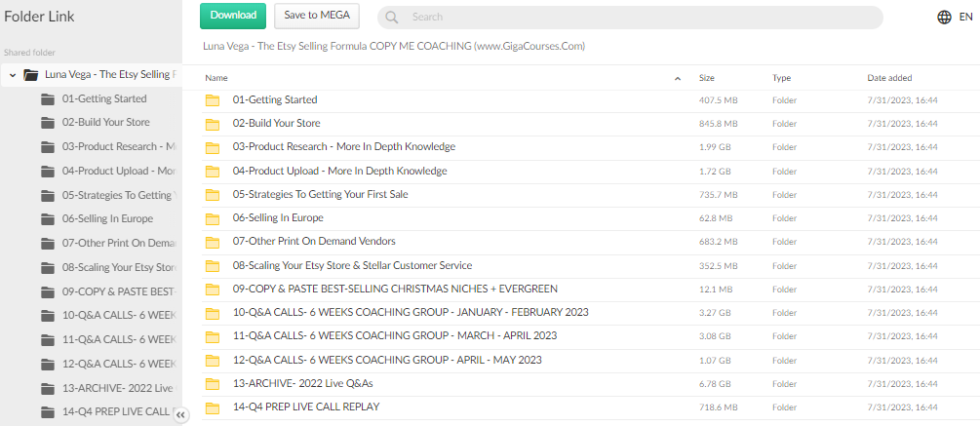
Task: Collapse the sidebar with double-chevron button
Action: coord(180,413)
